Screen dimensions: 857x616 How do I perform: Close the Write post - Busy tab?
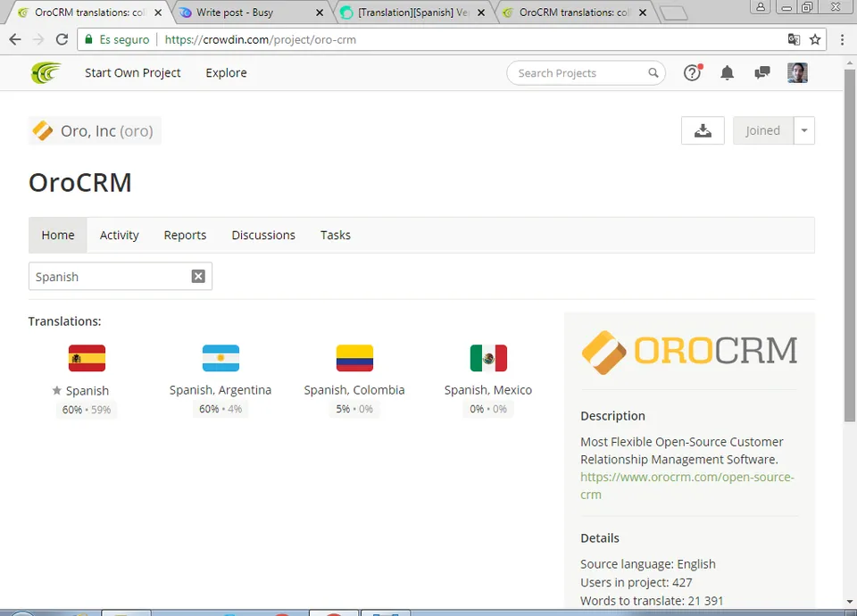[320, 12]
